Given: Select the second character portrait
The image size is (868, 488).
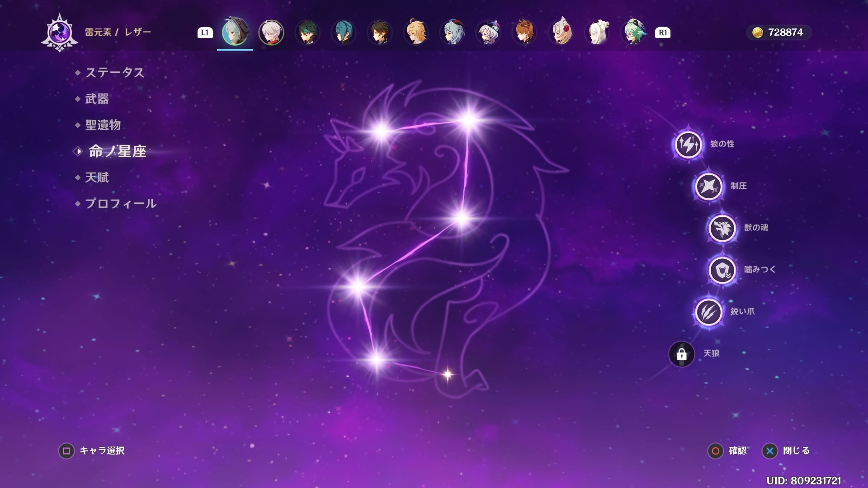Looking at the screenshot, I should 271,33.
